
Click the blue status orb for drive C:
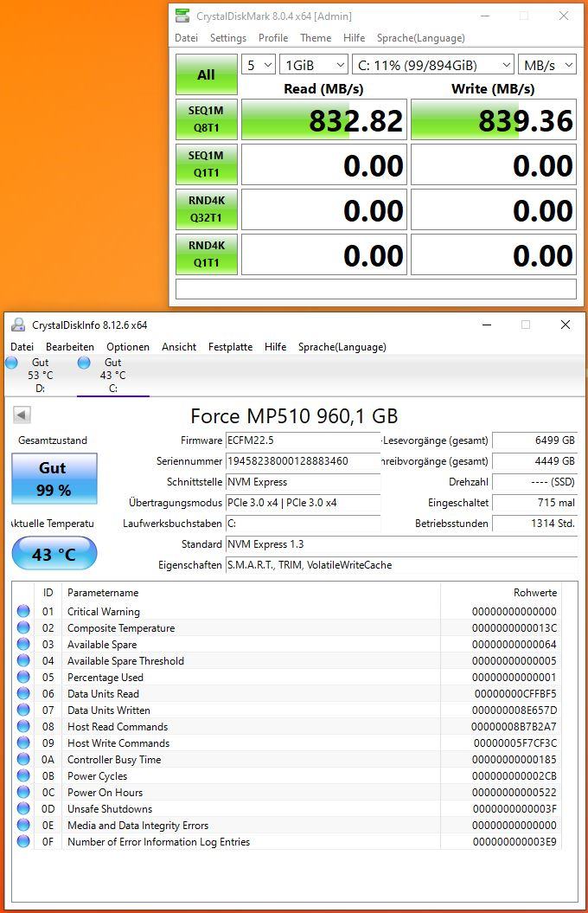point(84,363)
